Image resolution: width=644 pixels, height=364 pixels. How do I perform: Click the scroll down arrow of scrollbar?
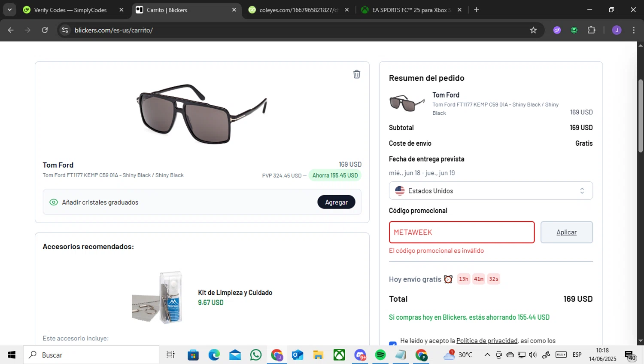coord(640,341)
